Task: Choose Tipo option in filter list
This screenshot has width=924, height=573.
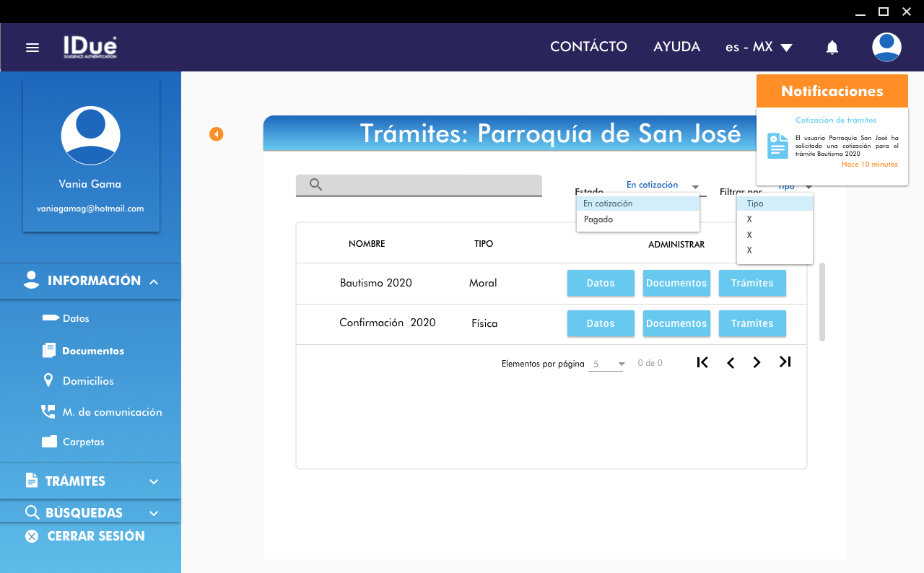Action: pos(755,204)
